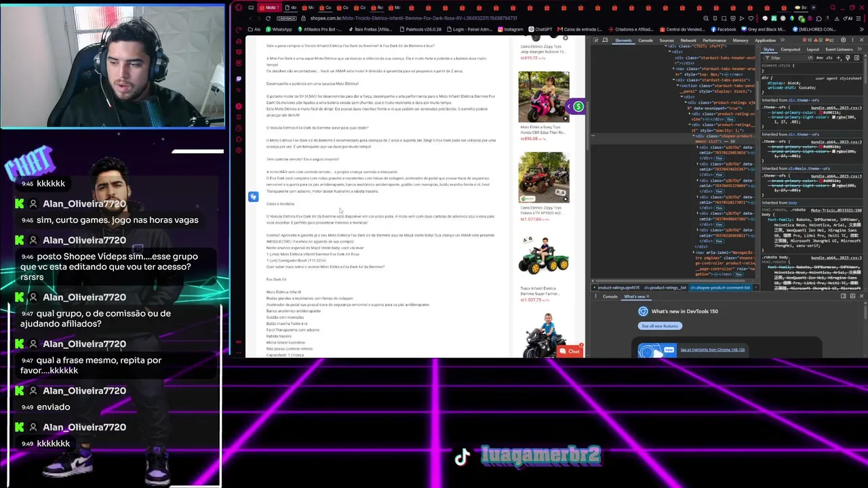868x488 pixels.
Task: Add a new style rule with plus icon
Action: [839, 58]
